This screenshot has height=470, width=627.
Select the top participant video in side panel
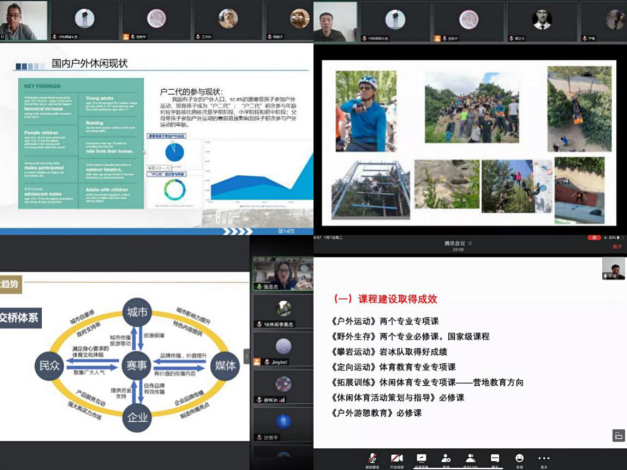(282, 274)
